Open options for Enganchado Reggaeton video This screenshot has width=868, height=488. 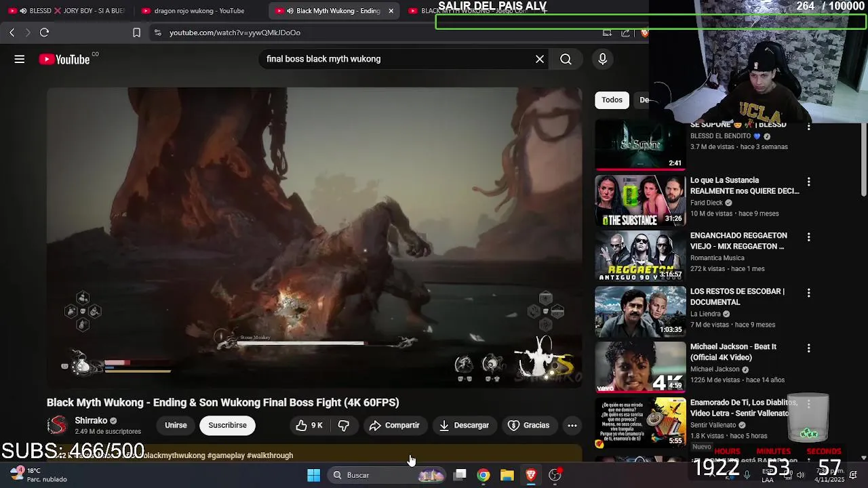coord(808,238)
